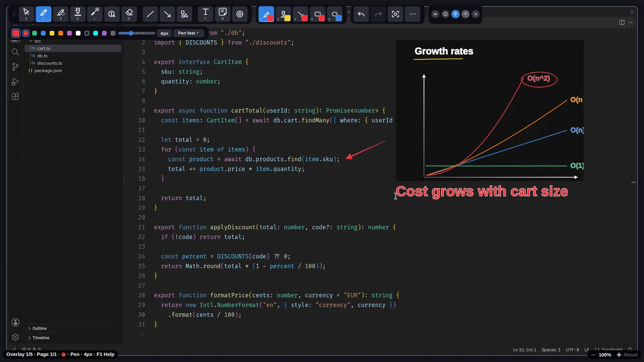
Task: Select preset 1 red pen
Action: coord(266,14)
